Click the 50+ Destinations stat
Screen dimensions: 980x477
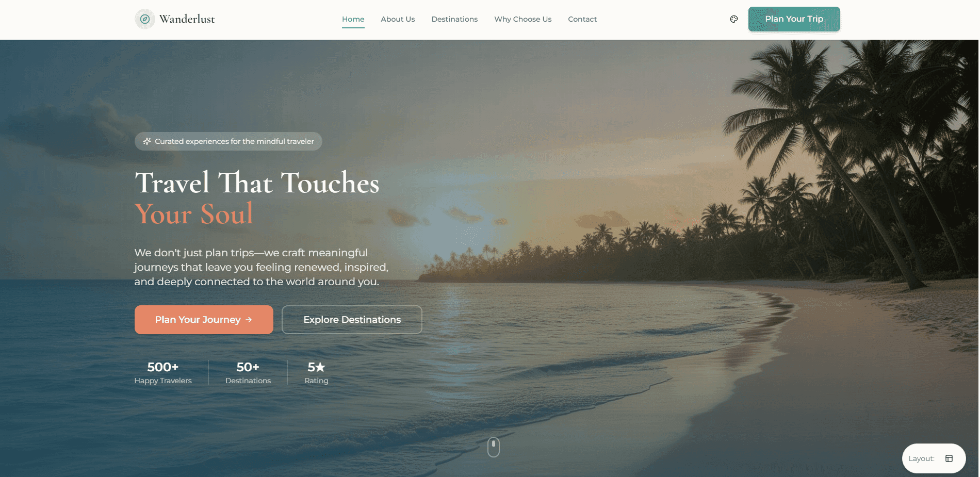point(248,373)
